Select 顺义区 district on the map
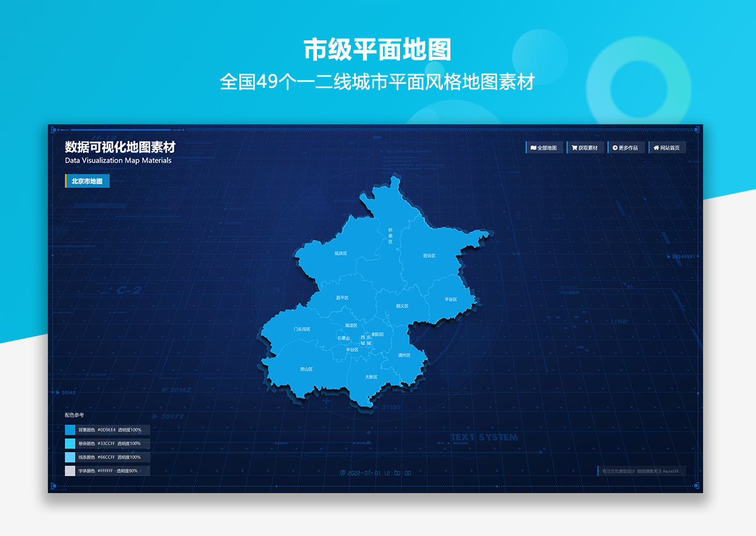 point(402,306)
